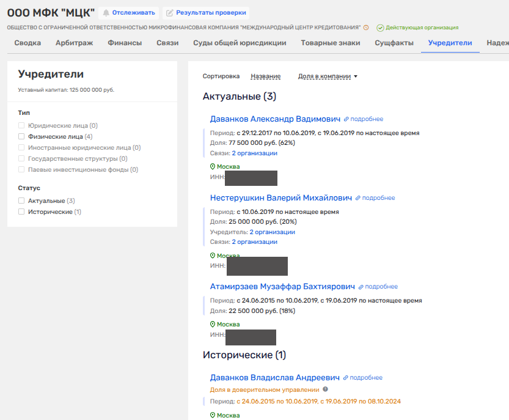The height and width of the screenshot is (420, 509).
Task: Click the share value 25 000 000 руб. (20%)
Action: 263,222
